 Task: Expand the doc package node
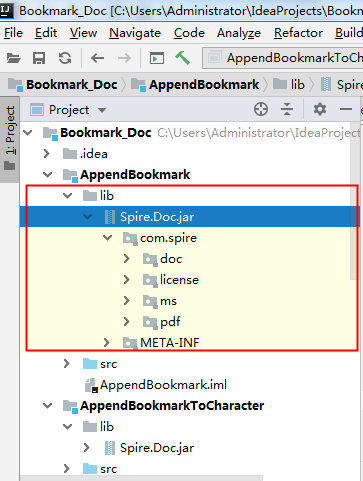click(x=127, y=259)
